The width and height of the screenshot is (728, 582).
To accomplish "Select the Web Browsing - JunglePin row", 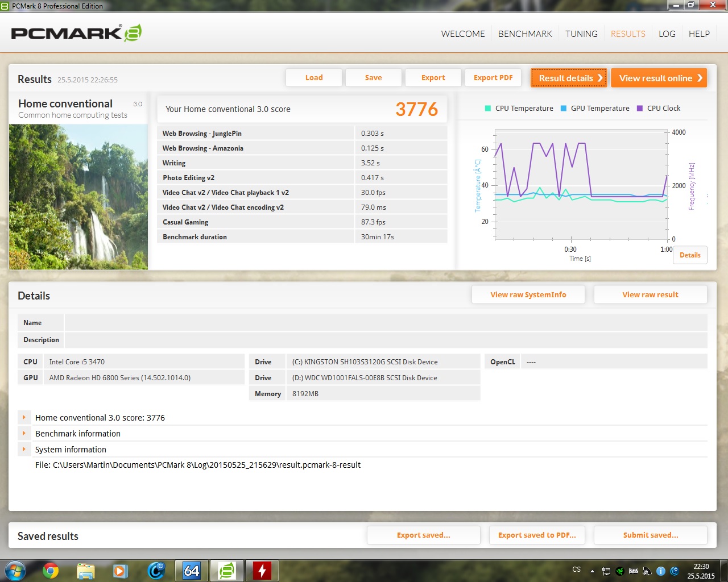I will pos(302,134).
